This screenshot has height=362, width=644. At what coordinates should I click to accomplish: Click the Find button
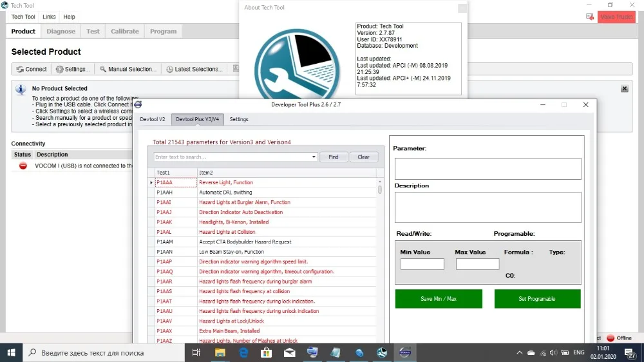[334, 157]
